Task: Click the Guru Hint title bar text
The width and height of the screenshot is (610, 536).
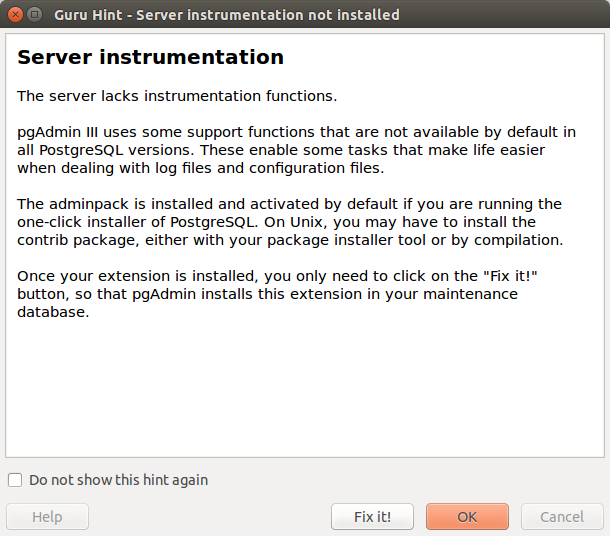Action: 226,15
